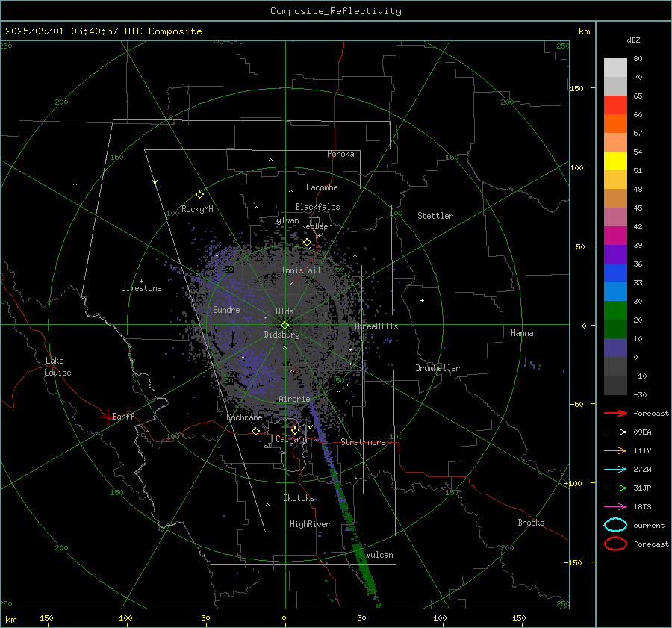The width and height of the screenshot is (672, 628).
Task: Click the slate purple 0-10 dBZ swatch
Action: 615,348
